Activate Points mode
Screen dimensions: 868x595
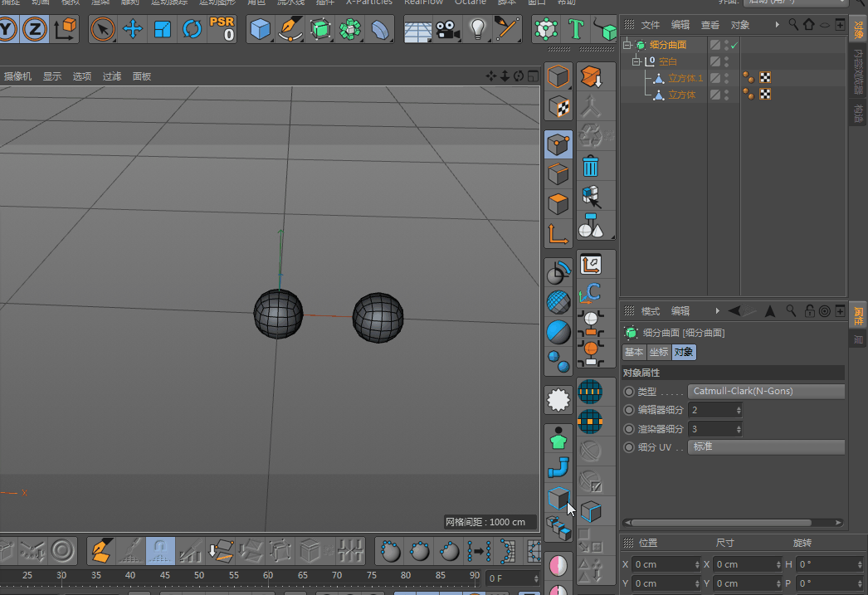pos(558,144)
